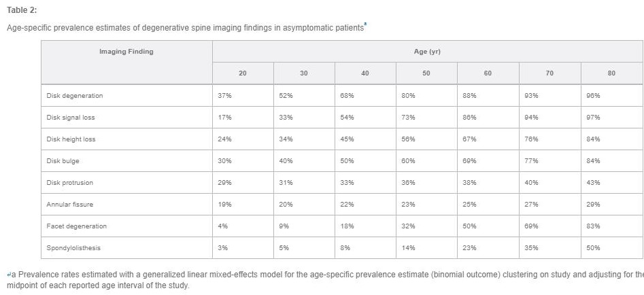644x295 pixels.
Task: Click the age 50 column header
Action: (426, 73)
